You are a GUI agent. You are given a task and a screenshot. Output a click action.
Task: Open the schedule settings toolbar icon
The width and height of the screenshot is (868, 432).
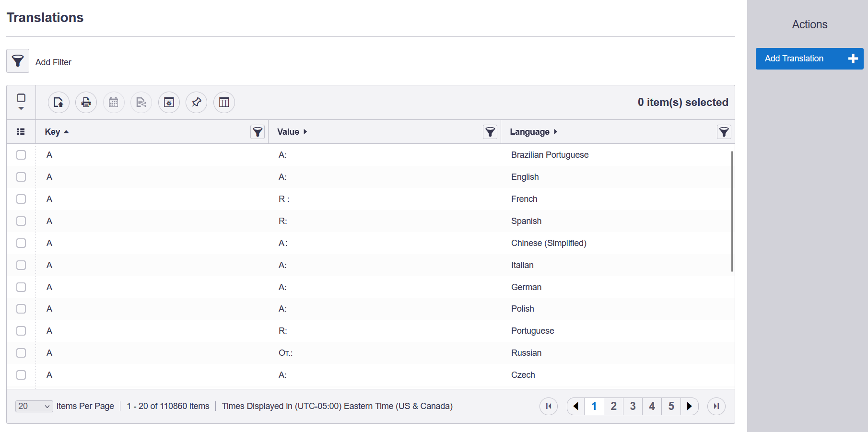tap(169, 102)
